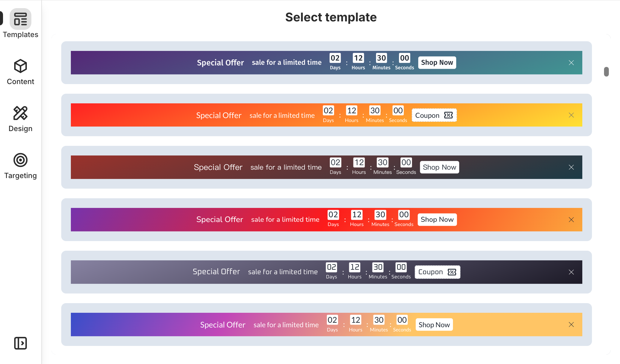Image resolution: width=620 pixels, height=364 pixels.
Task: Click Shop Now on blue-pink-orange banner
Action: tap(434, 325)
